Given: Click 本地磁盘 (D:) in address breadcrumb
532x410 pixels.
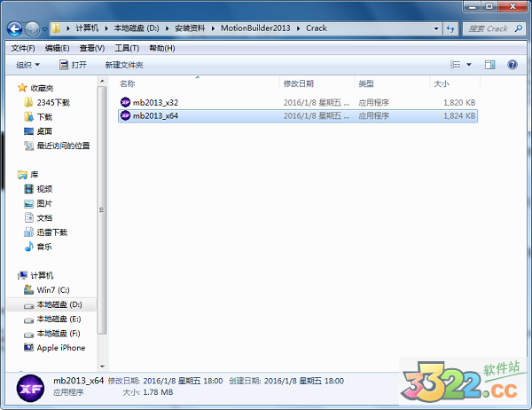Looking at the screenshot, I should 137,28.
